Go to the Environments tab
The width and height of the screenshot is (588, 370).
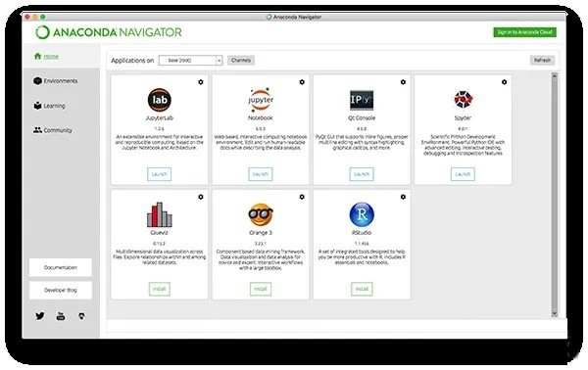pyautogui.click(x=56, y=81)
